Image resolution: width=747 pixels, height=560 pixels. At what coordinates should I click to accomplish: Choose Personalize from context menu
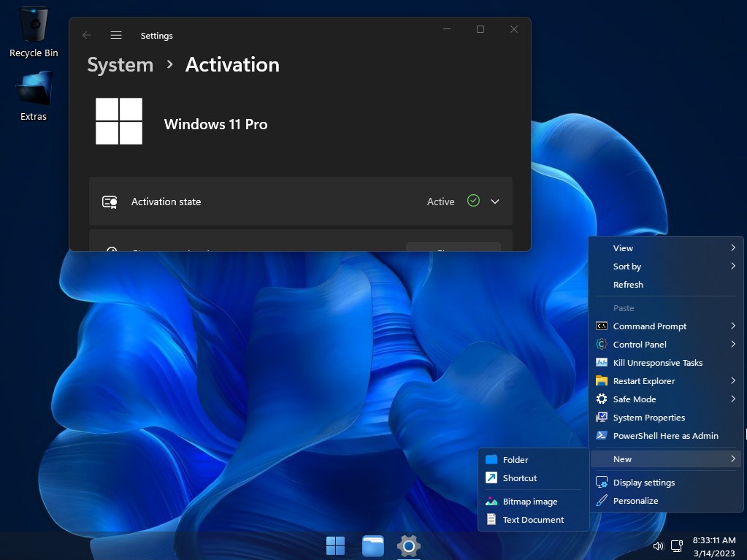[665, 500]
